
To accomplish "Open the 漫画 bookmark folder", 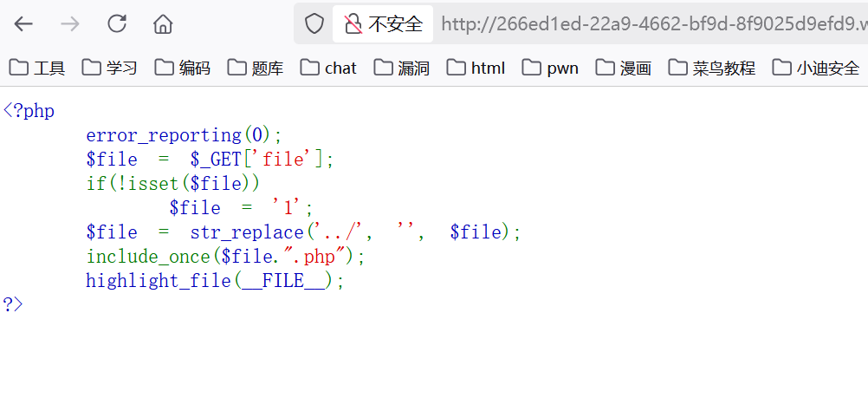I will [x=624, y=68].
